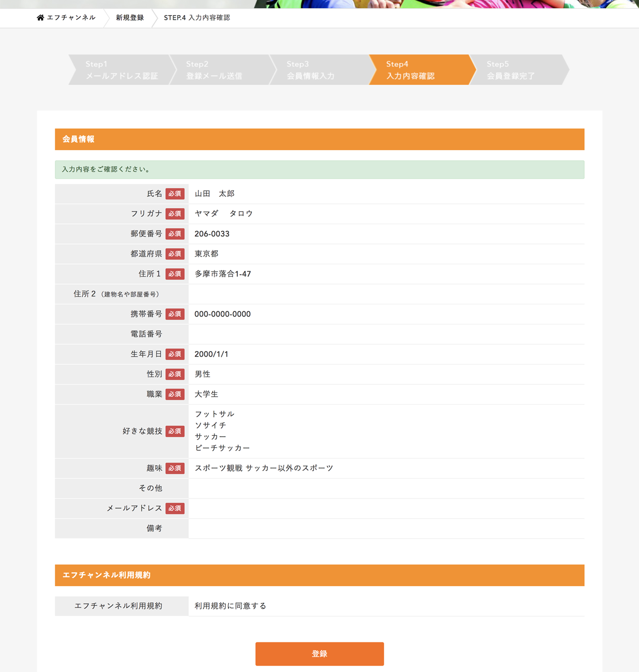Click the 必須 badge beside メールアドレス

175,508
